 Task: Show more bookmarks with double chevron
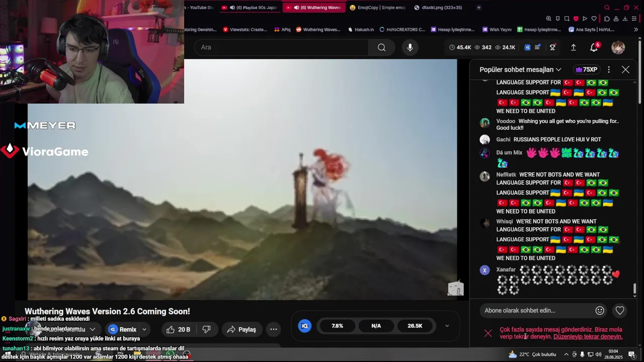tap(636, 30)
